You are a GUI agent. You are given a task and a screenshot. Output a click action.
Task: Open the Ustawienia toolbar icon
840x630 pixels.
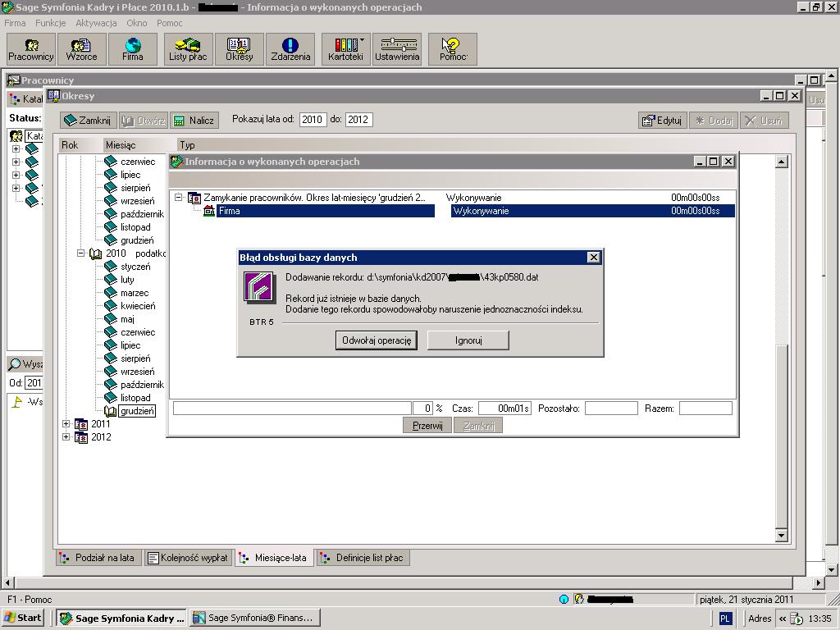point(397,49)
